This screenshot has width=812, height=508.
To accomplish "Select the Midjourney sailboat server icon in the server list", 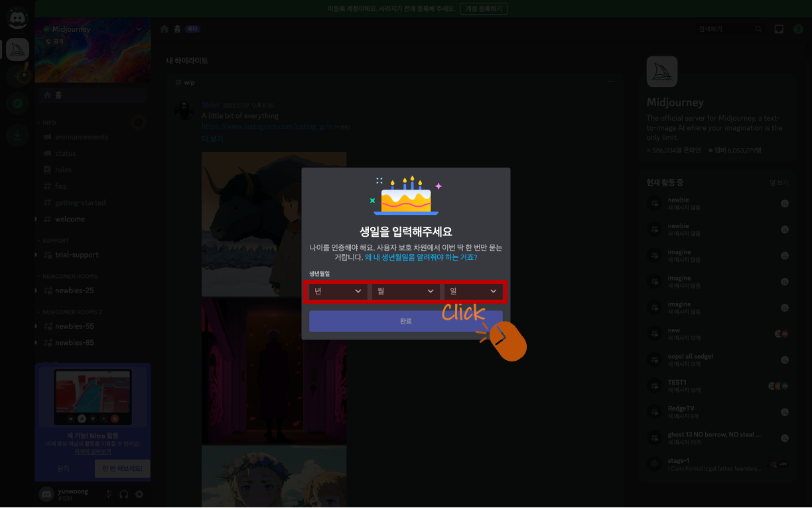I will [x=17, y=50].
